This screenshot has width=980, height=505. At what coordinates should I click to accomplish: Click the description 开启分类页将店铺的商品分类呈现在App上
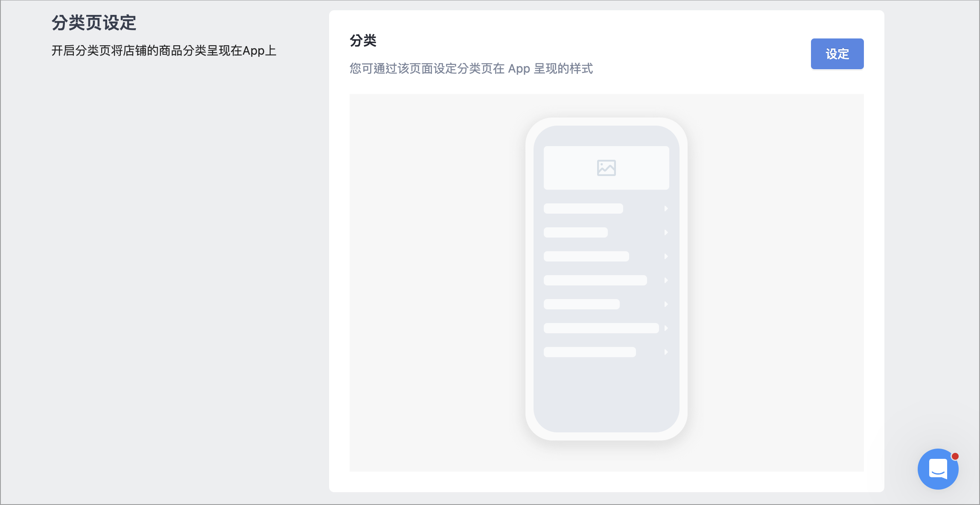(164, 50)
